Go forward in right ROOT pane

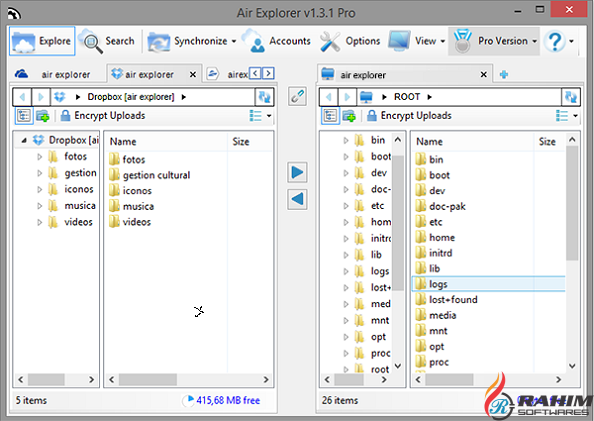pos(347,97)
